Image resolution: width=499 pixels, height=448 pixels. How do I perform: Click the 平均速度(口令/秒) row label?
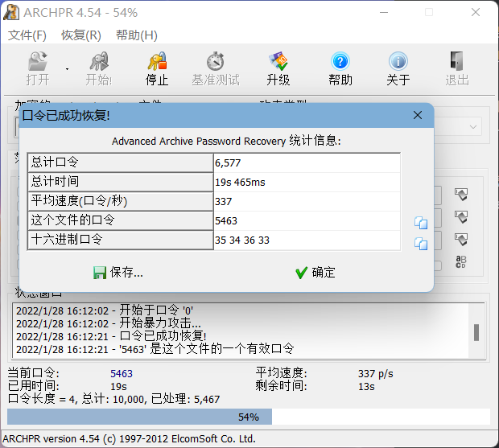coord(121,202)
